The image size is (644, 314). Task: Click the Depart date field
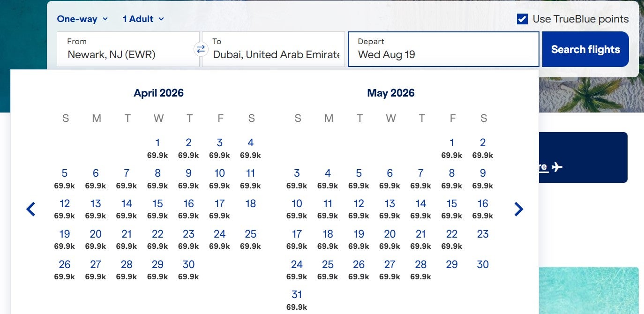[x=443, y=49]
